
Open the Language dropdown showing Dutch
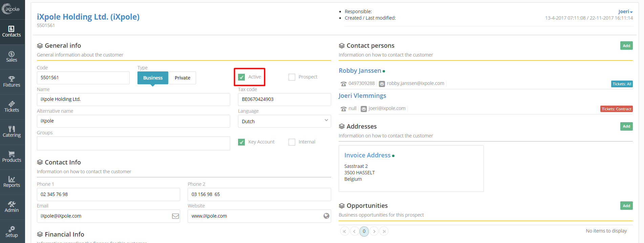pos(284,121)
